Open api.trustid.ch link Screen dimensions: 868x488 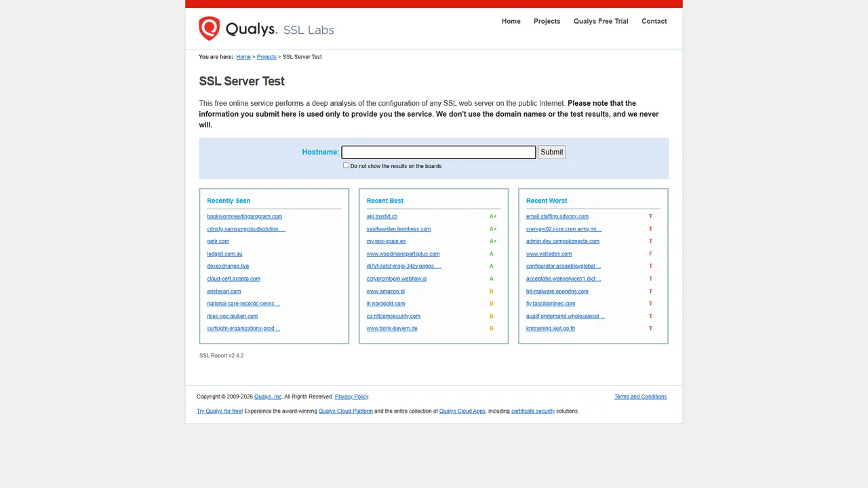pos(382,216)
